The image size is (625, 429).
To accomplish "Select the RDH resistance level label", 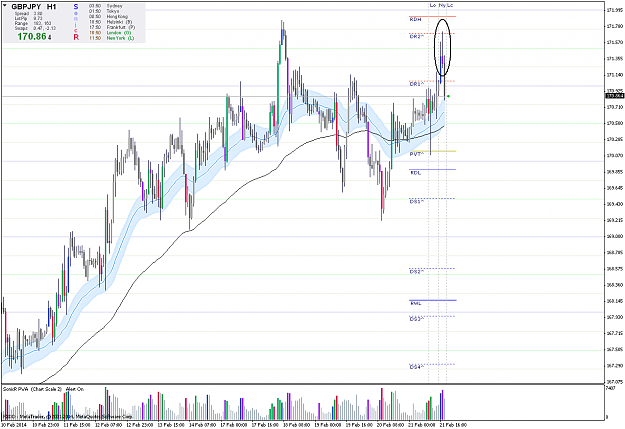I will 415,19.
